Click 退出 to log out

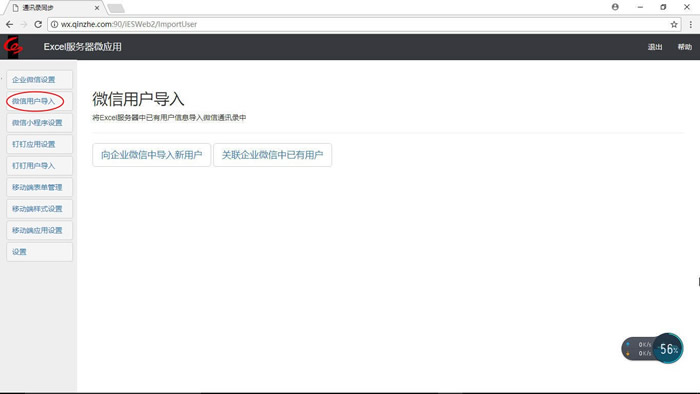click(x=655, y=47)
